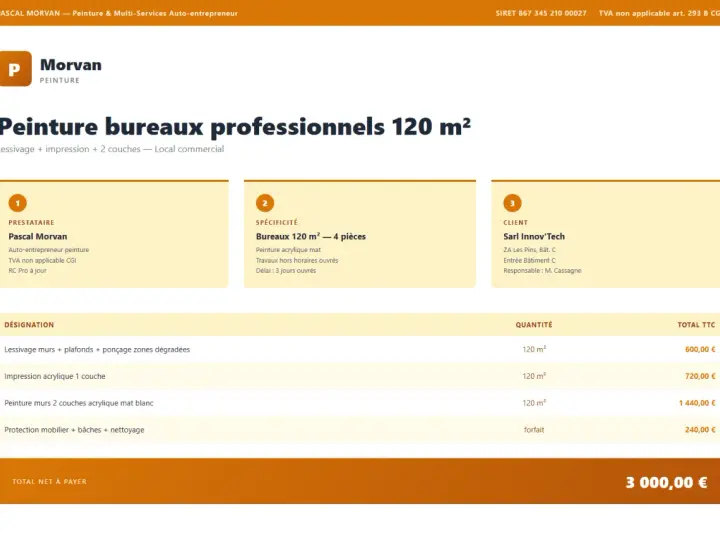Viewport: 720px width, 540px height.
Task: Click the number 3 badge in Client card
Action: click(x=512, y=203)
